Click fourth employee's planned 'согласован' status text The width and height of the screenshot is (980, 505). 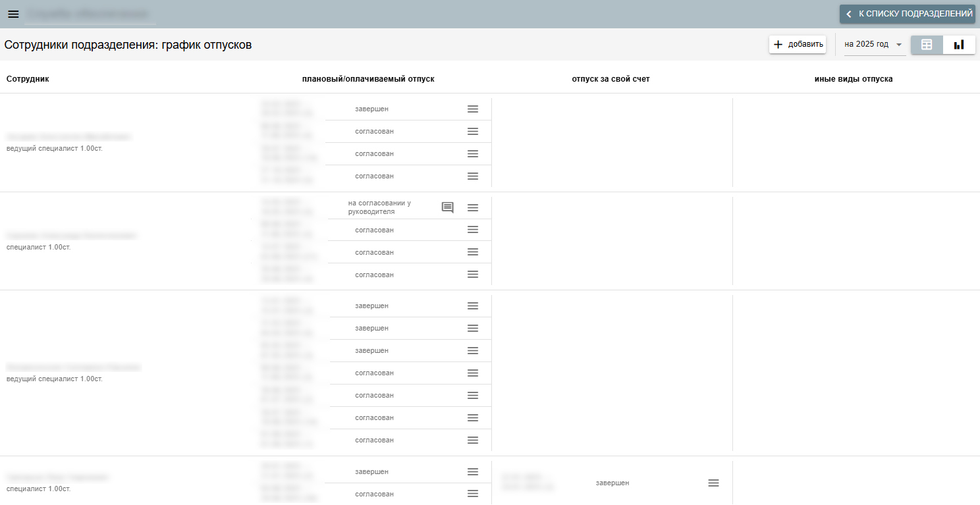tap(375, 494)
